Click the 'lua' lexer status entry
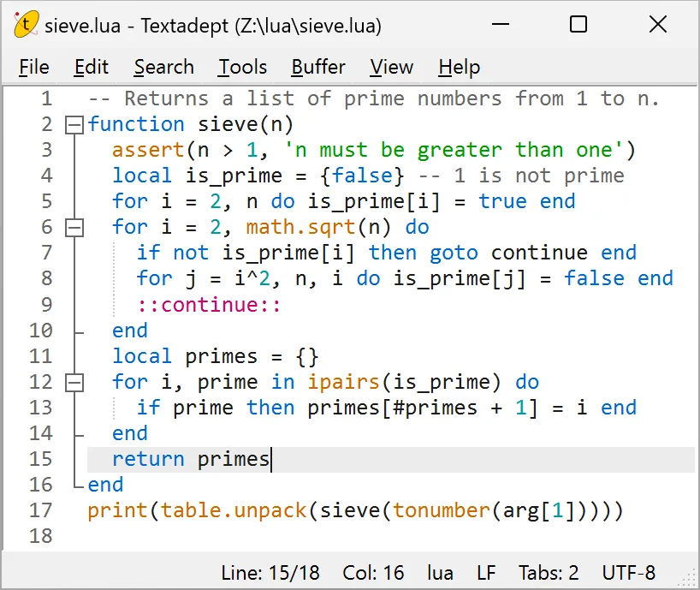 tap(440, 573)
